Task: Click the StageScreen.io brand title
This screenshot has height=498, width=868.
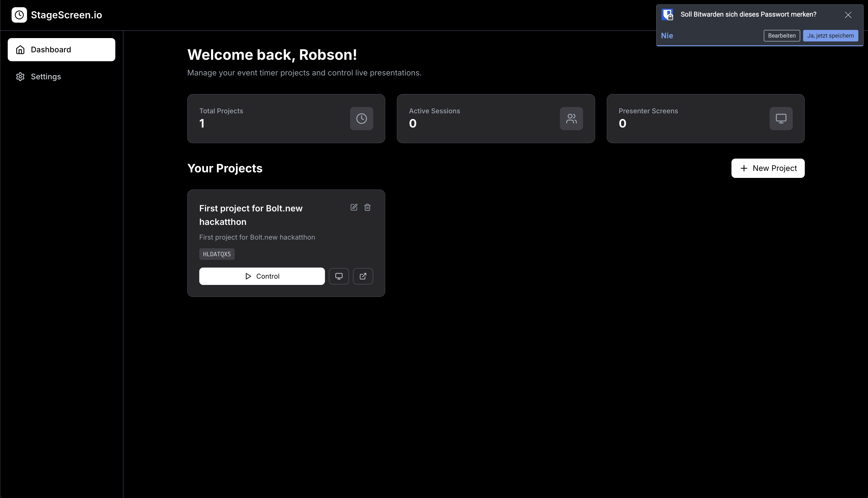Action: point(66,15)
